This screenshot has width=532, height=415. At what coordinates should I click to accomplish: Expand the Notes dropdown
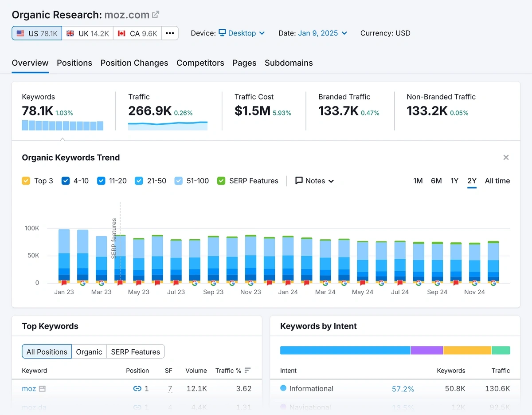[x=315, y=181]
